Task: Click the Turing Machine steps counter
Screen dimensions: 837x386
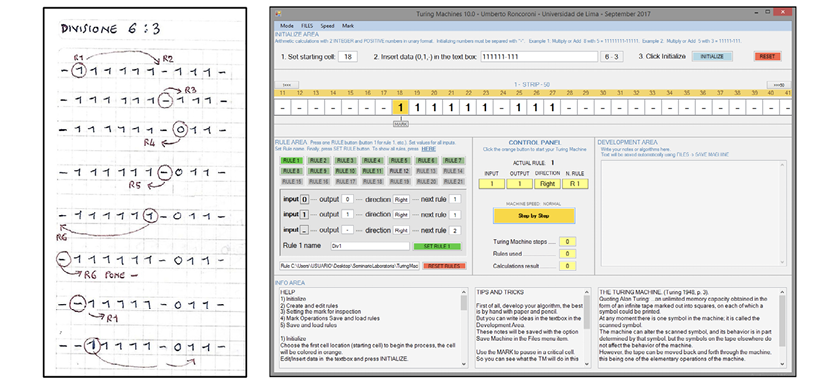Action: [567, 242]
